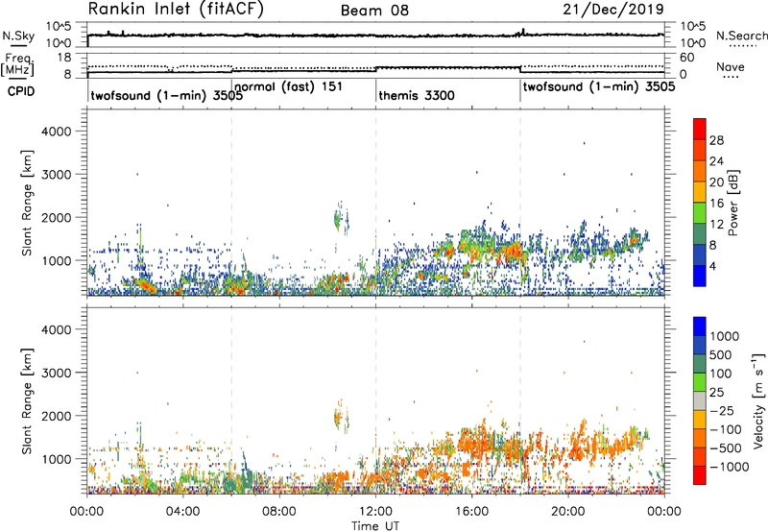Click the 'Nave' legend label
This screenshot has width=768, height=532.
731,67
